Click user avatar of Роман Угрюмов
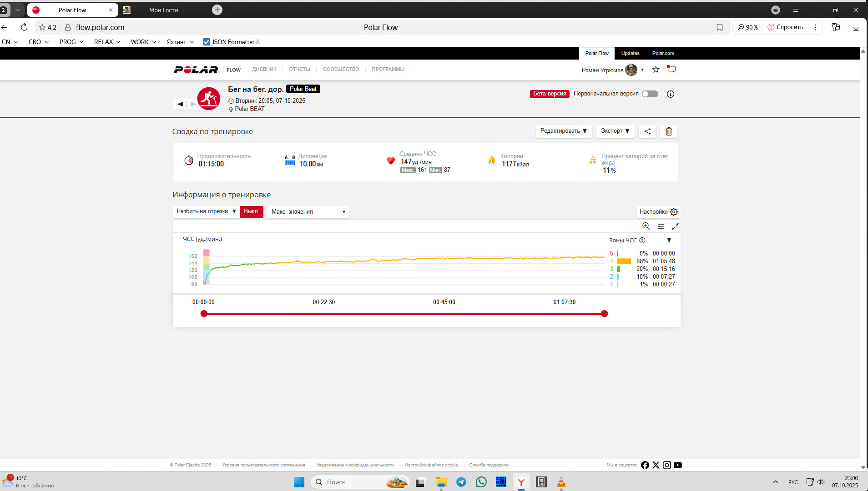The height and width of the screenshot is (491, 868). [631, 70]
